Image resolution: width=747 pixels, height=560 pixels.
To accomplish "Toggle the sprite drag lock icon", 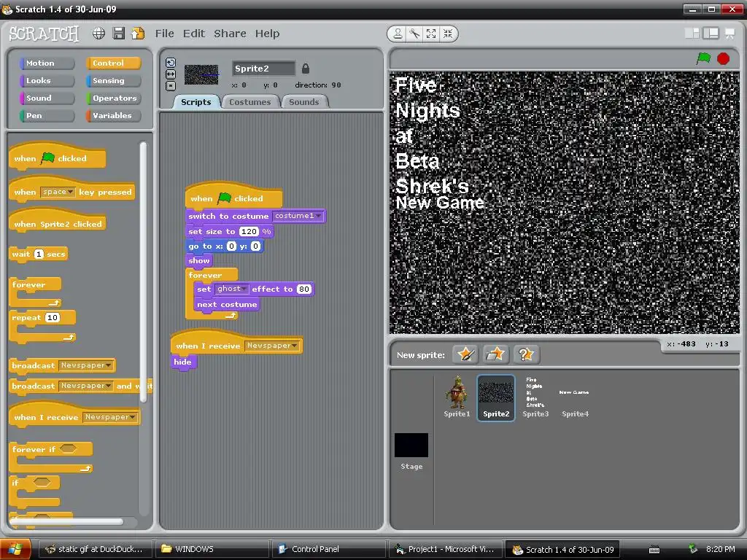I will click(306, 69).
